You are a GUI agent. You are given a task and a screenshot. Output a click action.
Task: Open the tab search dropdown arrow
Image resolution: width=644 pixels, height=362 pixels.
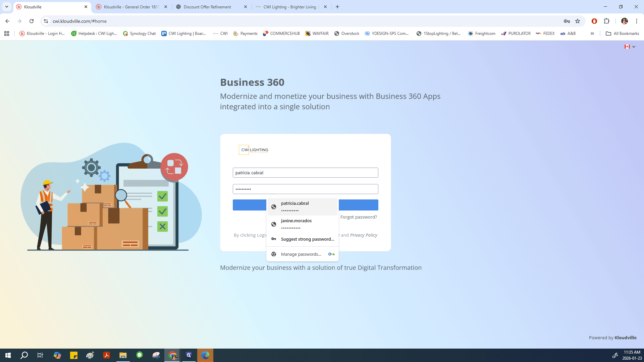coord(7,7)
